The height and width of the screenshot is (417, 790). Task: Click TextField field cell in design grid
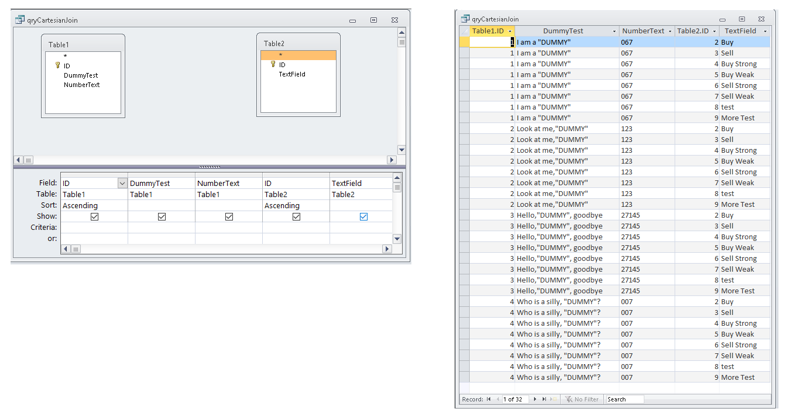361,183
